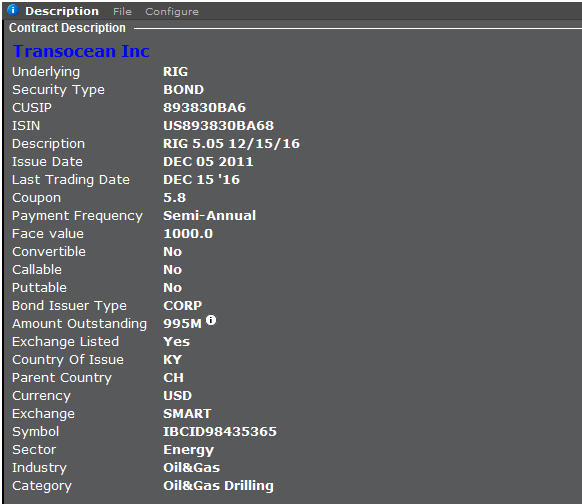Click the Issue Date DEC 05 2011 value
The width and height of the screenshot is (582, 504).
click(x=208, y=161)
